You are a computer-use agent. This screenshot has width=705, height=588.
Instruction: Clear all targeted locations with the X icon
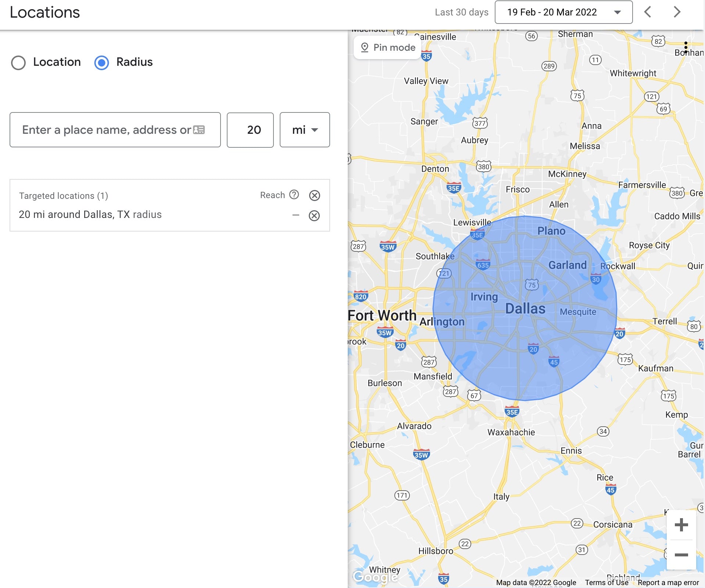click(x=314, y=196)
